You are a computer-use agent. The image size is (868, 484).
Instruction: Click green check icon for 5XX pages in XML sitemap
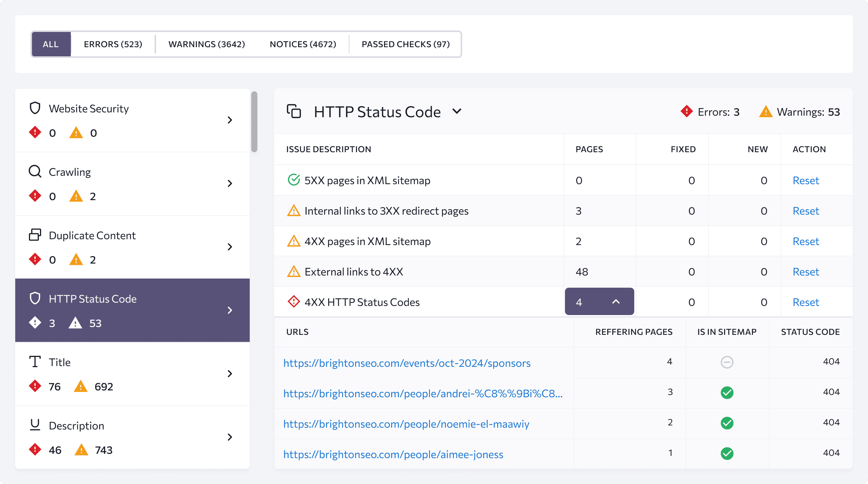pyautogui.click(x=294, y=180)
